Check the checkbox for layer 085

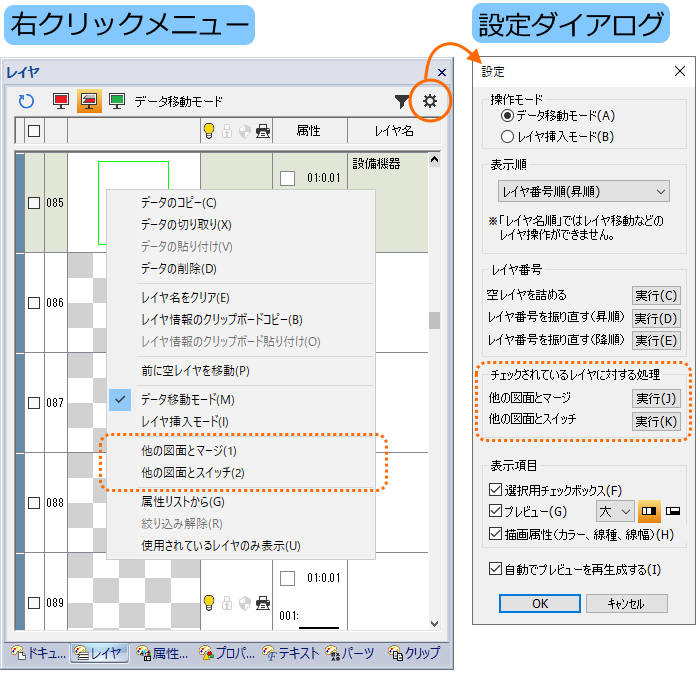point(34,203)
